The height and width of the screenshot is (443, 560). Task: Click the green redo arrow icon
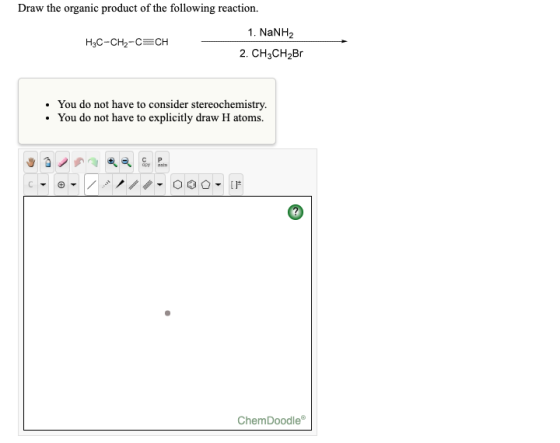(93, 162)
